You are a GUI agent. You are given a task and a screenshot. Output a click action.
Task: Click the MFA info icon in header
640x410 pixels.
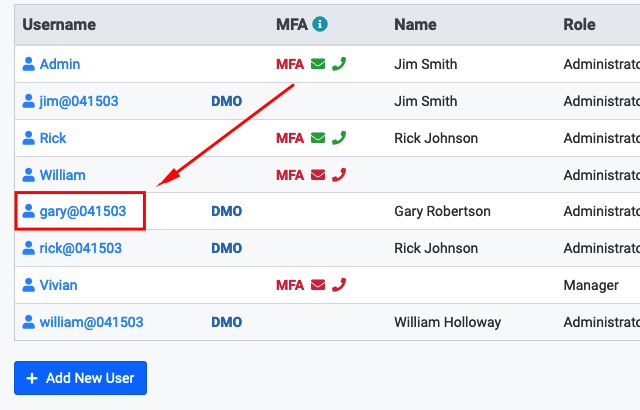pos(320,24)
